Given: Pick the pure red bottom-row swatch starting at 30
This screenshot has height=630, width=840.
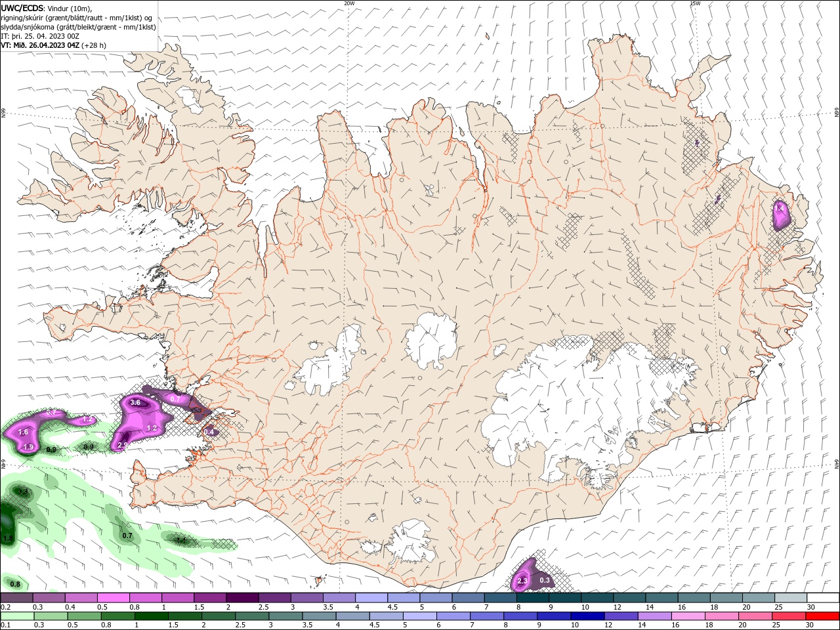Looking at the screenshot, I should [822, 616].
